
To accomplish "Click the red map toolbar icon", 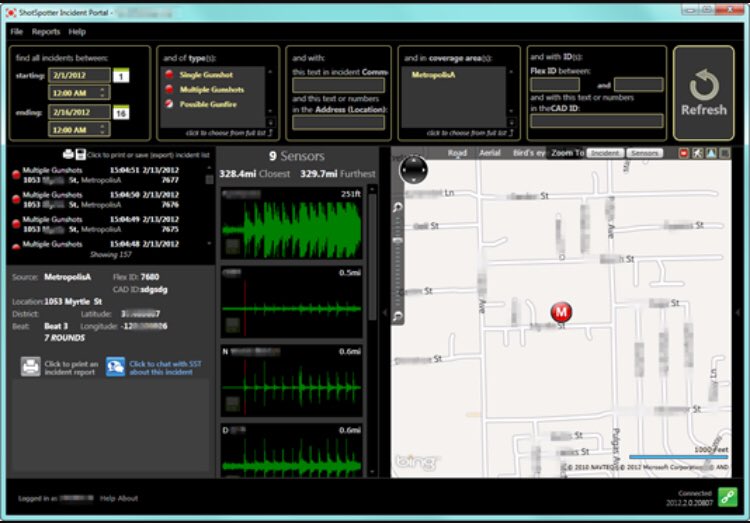I will click(x=684, y=153).
